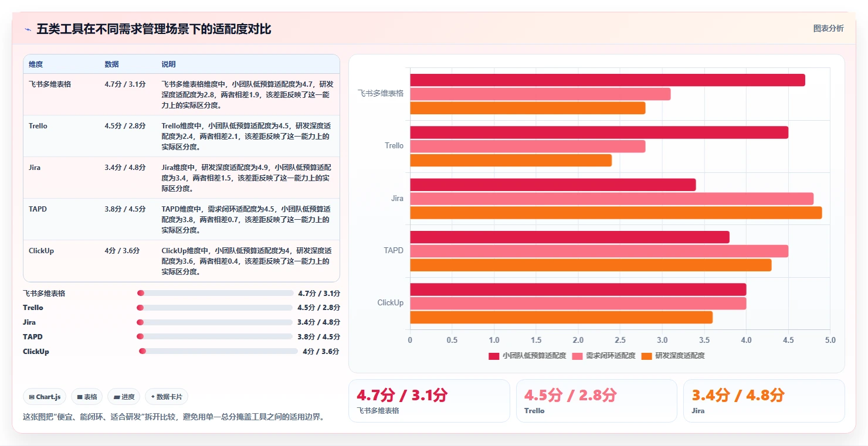Click the orange legend swatch for 研发深度适配度
Image resolution: width=868 pixels, height=446 pixels.
pos(647,356)
